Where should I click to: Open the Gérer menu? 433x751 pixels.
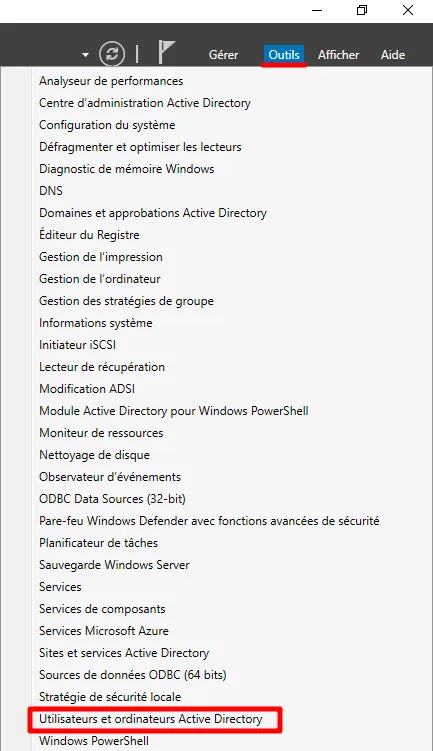coord(223,55)
